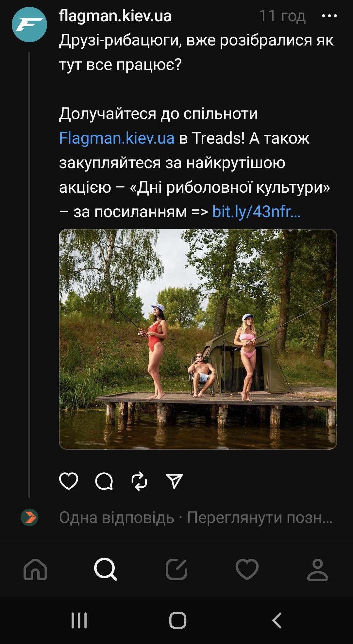Go to the Home feed tab

(35, 569)
